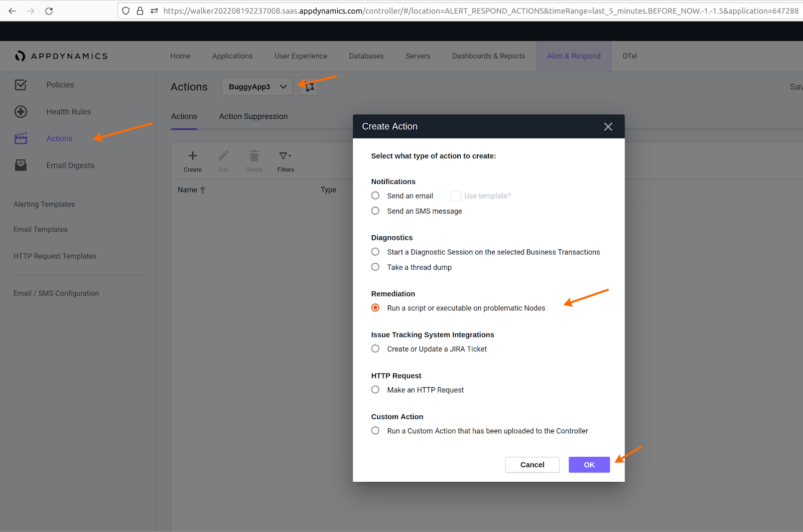This screenshot has width=803, height=532.
Task: Select Make an HTTP Request radio button
Action: pos(375,390)
